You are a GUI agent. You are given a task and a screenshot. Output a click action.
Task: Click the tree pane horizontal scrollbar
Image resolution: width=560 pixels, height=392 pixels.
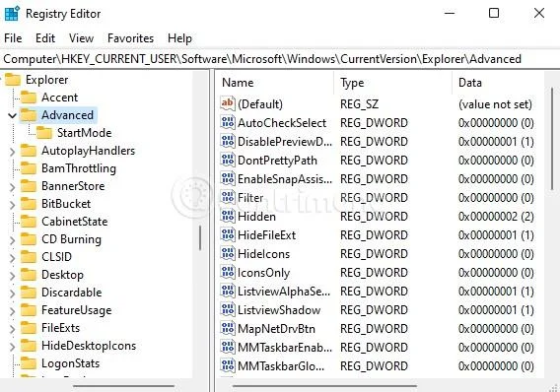124,385
